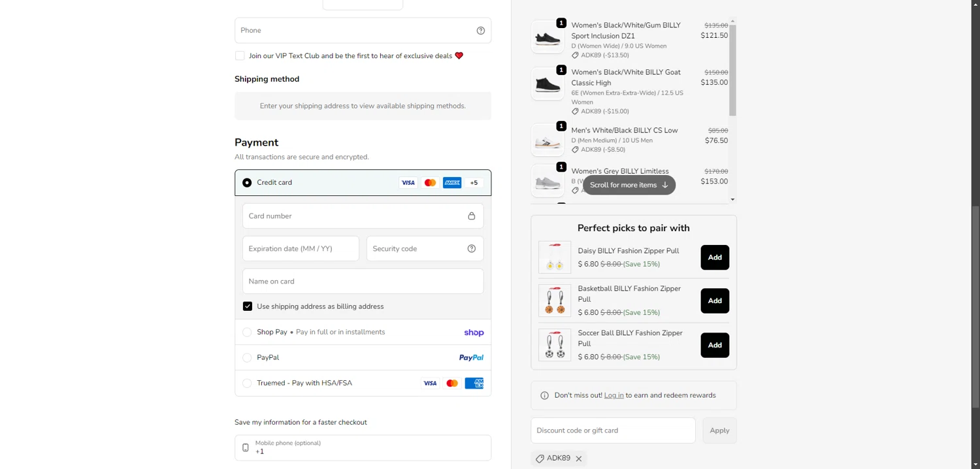Click the down arrow in Scroll for more items
Image resolution: width=980 pixels, height=469 pixels.
[x=665, y=185]
